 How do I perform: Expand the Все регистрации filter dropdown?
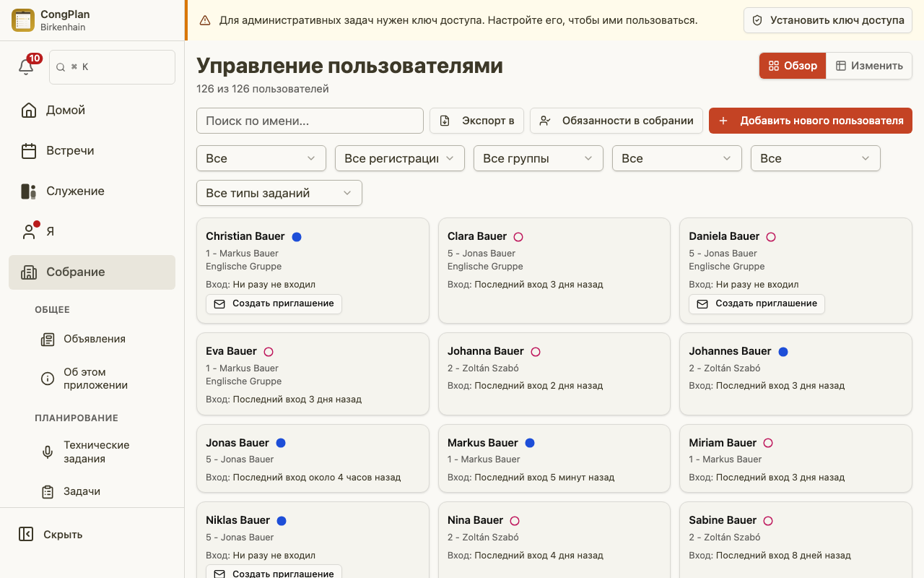(x=399, y=158)
